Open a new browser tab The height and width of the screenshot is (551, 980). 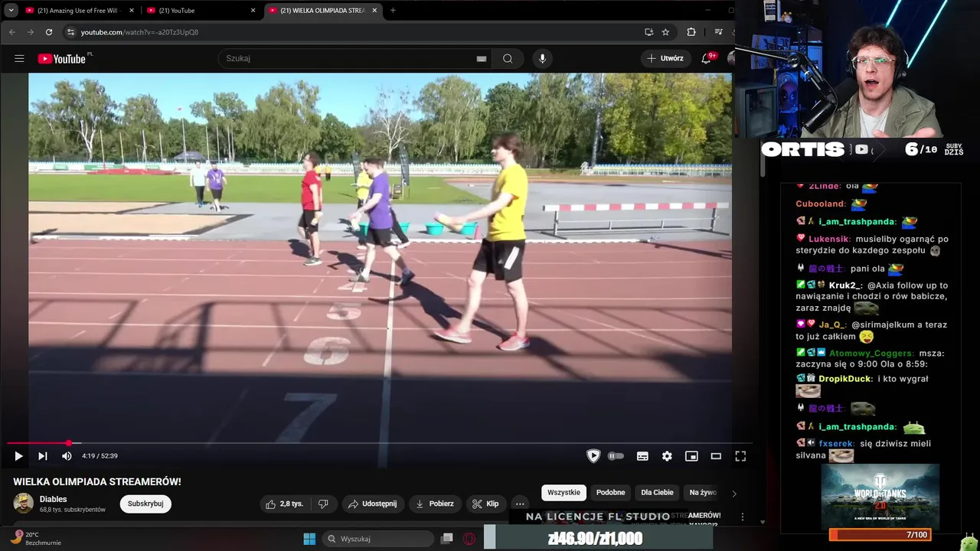[393, 11]
